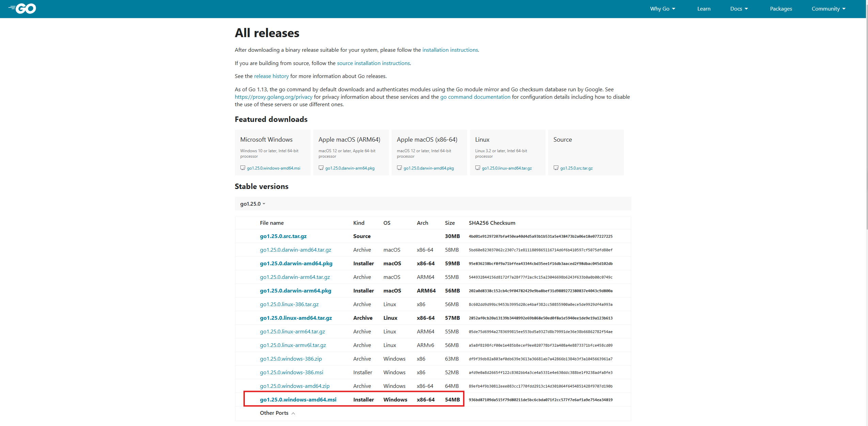868x426 pixels.
Task: Open the proxy.golang.org/privacy link
Action: (x=273, y=97)
